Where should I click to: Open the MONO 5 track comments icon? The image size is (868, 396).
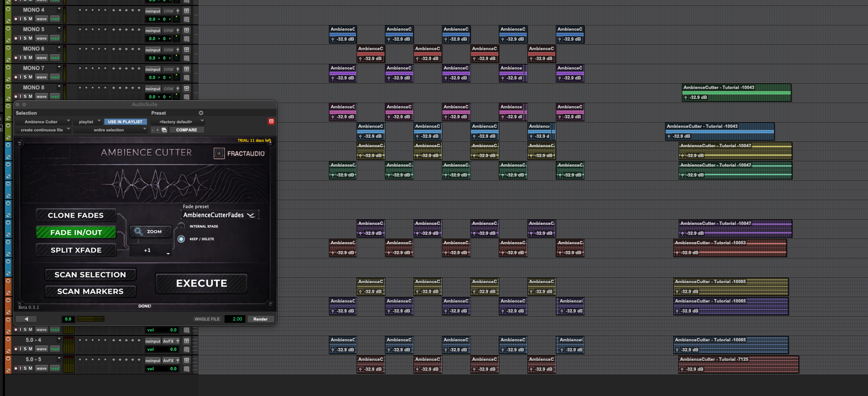(x=187, y=39)
